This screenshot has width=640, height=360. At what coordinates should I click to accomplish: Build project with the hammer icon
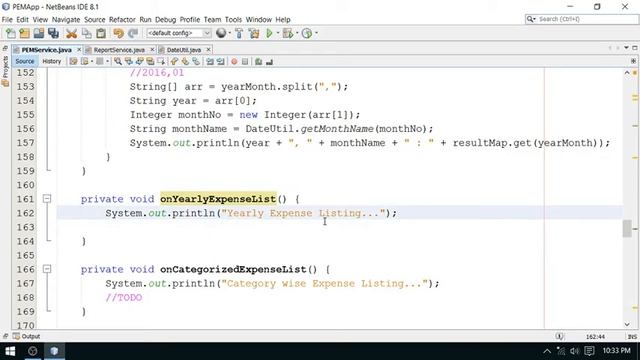[x=239, y=33]
